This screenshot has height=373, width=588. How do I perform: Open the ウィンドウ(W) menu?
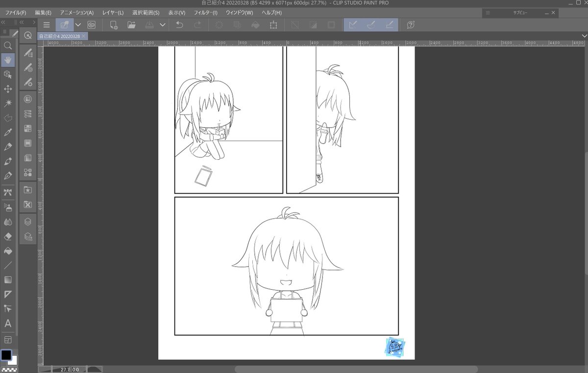click(240, 13)
